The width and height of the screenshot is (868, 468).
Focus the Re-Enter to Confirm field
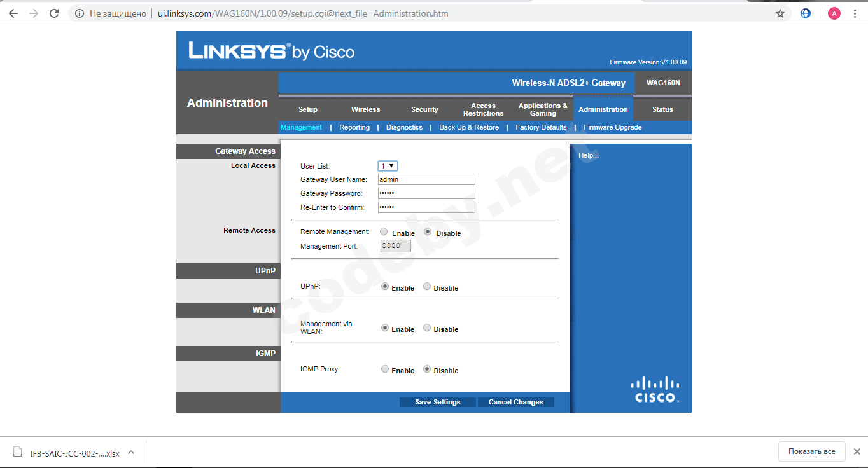coord(426,207)
